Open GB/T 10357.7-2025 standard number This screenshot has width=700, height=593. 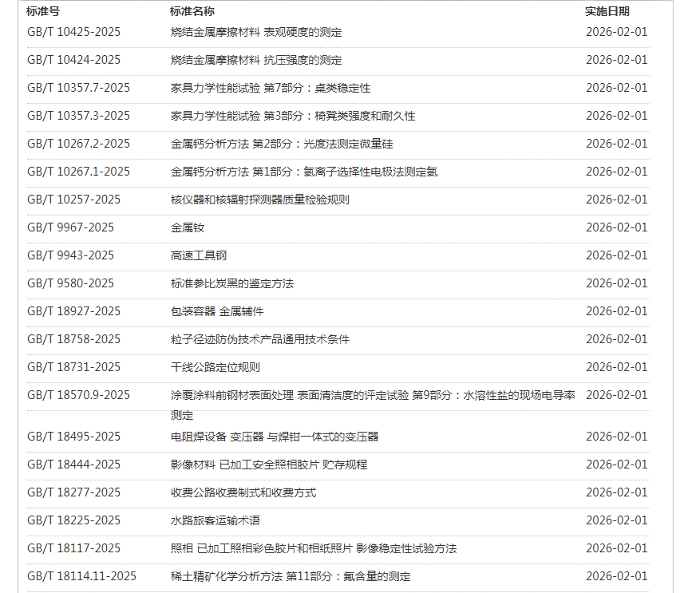[78, 88]
